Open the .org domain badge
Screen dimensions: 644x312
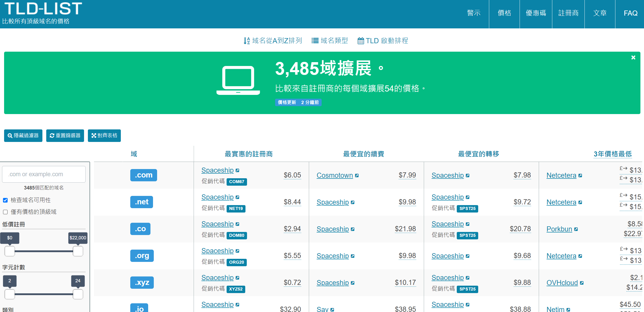pyautogui.click(x=142, y=256)
